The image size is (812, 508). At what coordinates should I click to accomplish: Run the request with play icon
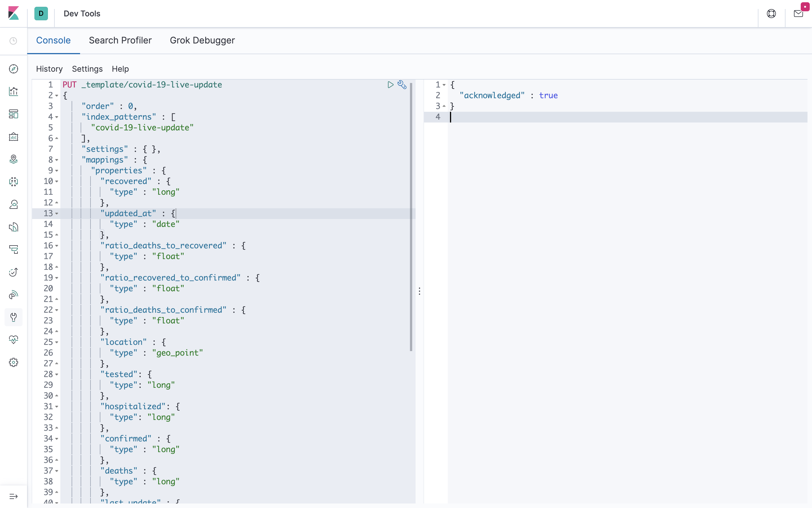[390, 85]
